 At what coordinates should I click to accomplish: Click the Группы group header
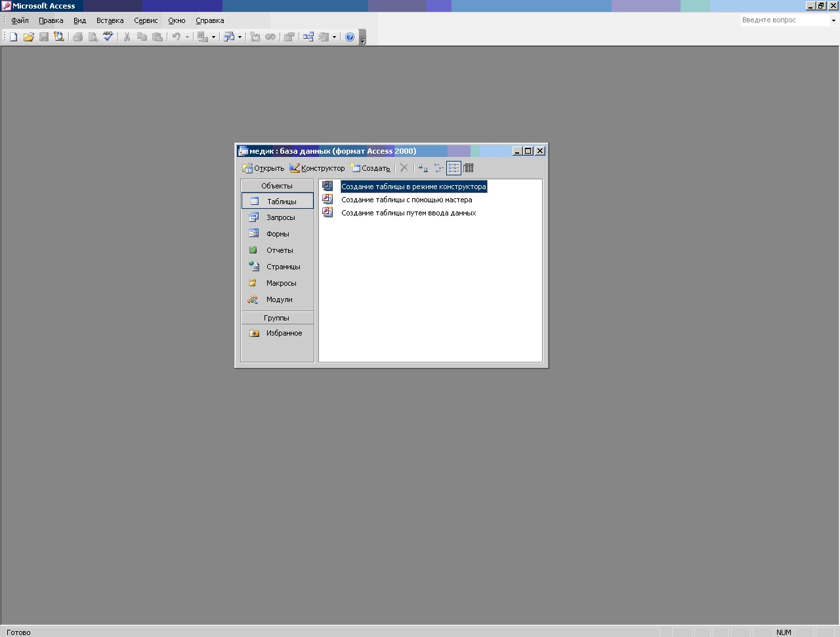(277, 318)
